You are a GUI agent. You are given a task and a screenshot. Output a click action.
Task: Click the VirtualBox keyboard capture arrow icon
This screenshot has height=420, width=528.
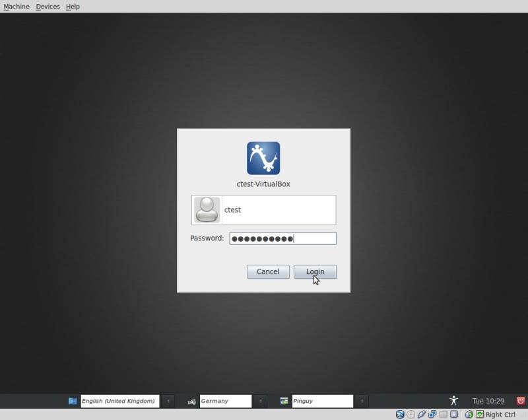[480, 414]
